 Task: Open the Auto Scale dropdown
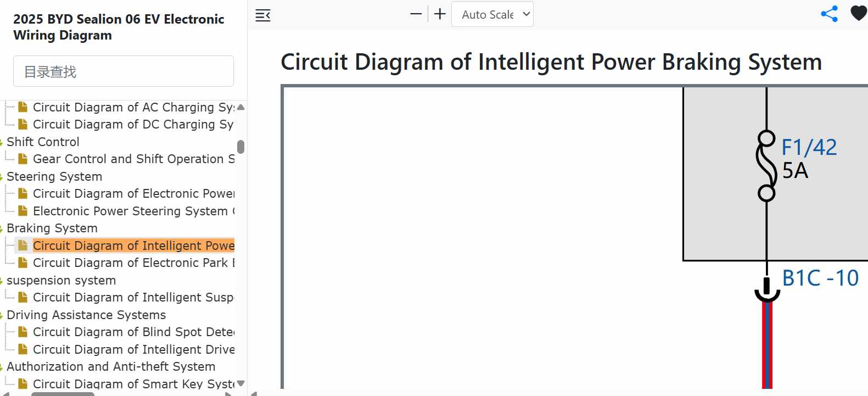tap(492, 14)
